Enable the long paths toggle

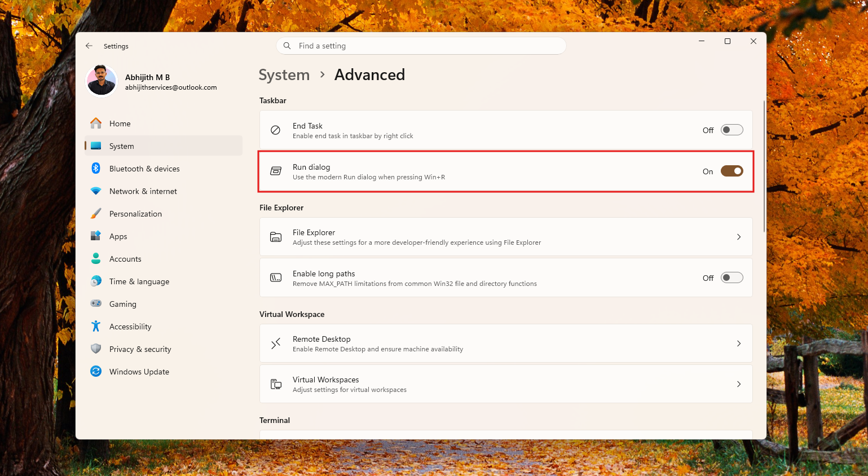(732, 277)
